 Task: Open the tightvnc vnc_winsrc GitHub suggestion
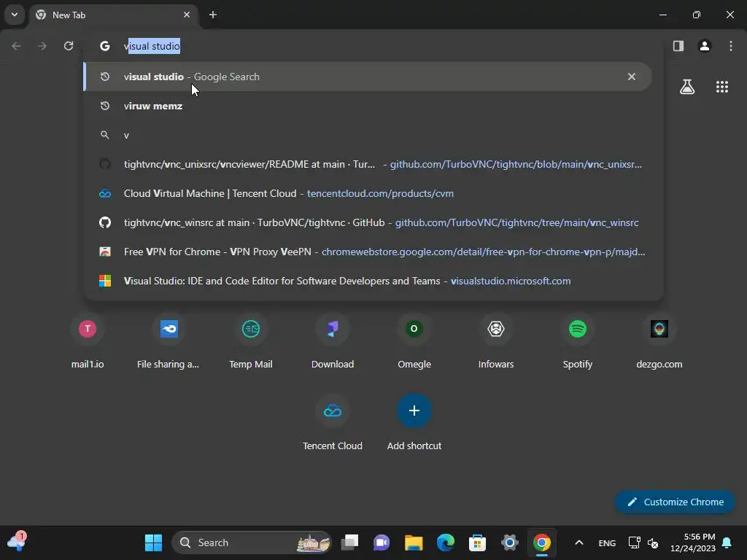(368, 222)
